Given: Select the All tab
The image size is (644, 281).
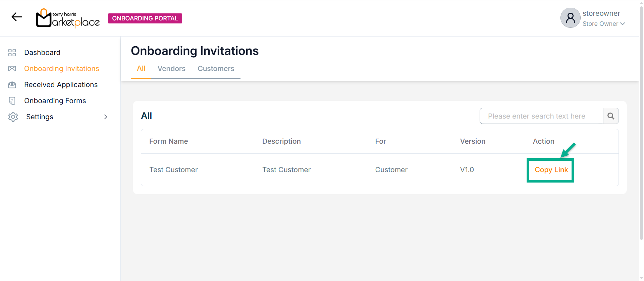Looking at the screenshot, I should [x=141, y=68].
